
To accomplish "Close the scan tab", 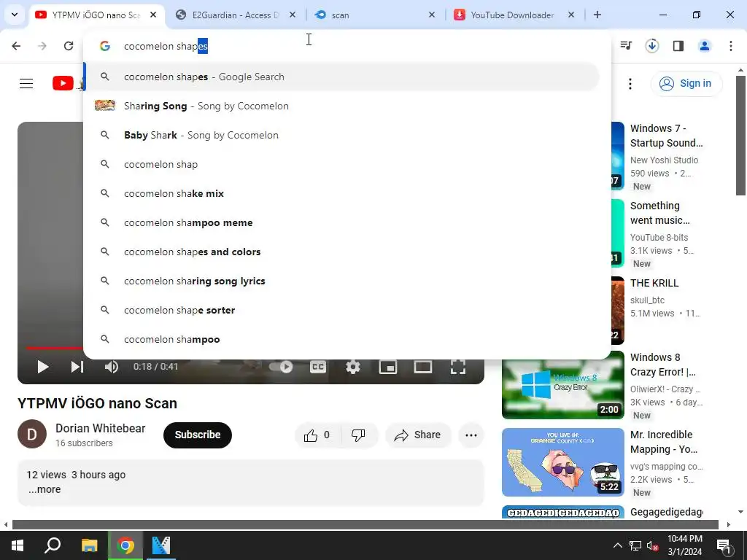I will (x=432, y=15).
